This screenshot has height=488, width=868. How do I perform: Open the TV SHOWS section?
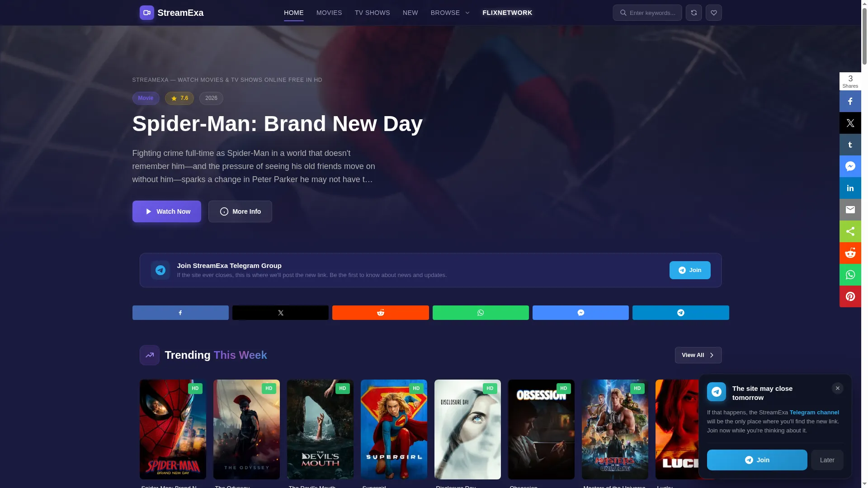373,13
